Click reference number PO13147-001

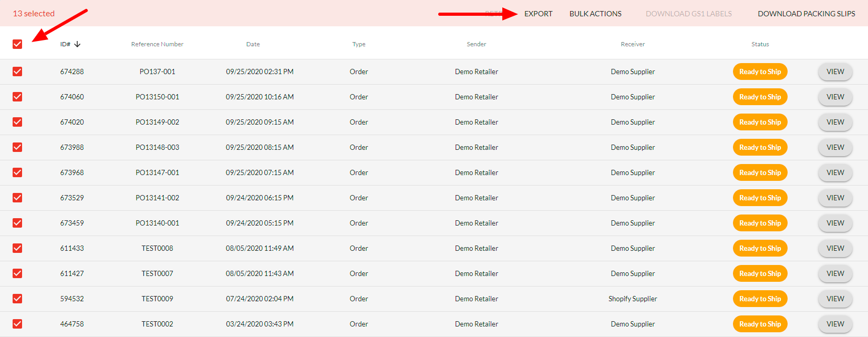pyautogui.click(x=157, y=172)
